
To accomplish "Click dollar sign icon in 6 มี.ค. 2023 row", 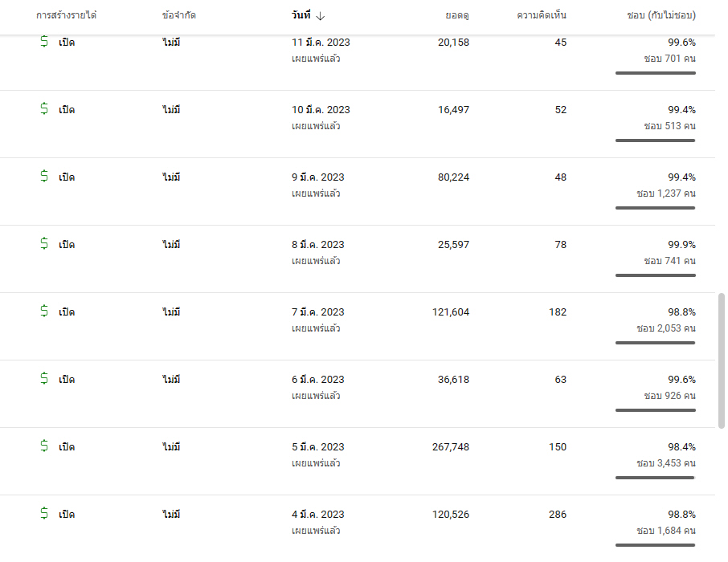I will click(44, 378).
